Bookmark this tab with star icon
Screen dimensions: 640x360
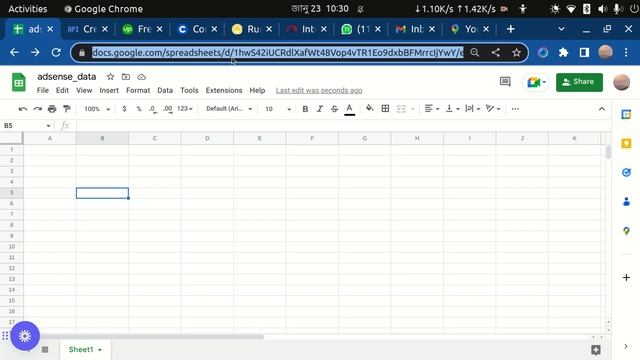pyautogui.click(x=516, y=53)
